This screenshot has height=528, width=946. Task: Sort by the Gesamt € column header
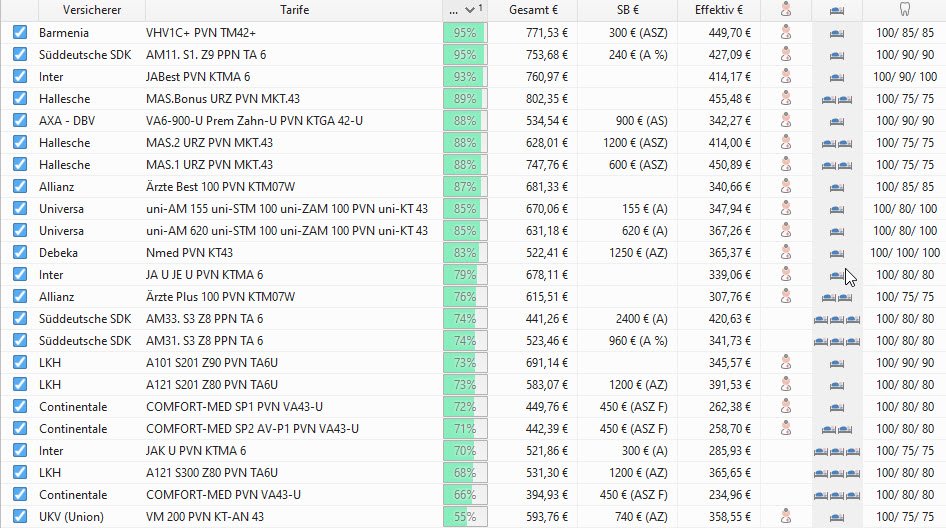click(533, 10)
